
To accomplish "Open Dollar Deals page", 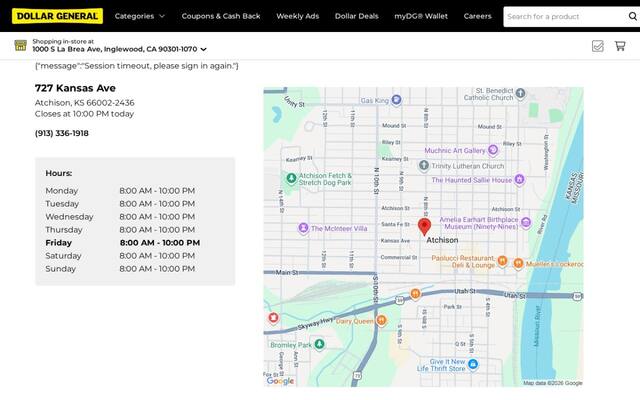I will (x=357, y=16).
